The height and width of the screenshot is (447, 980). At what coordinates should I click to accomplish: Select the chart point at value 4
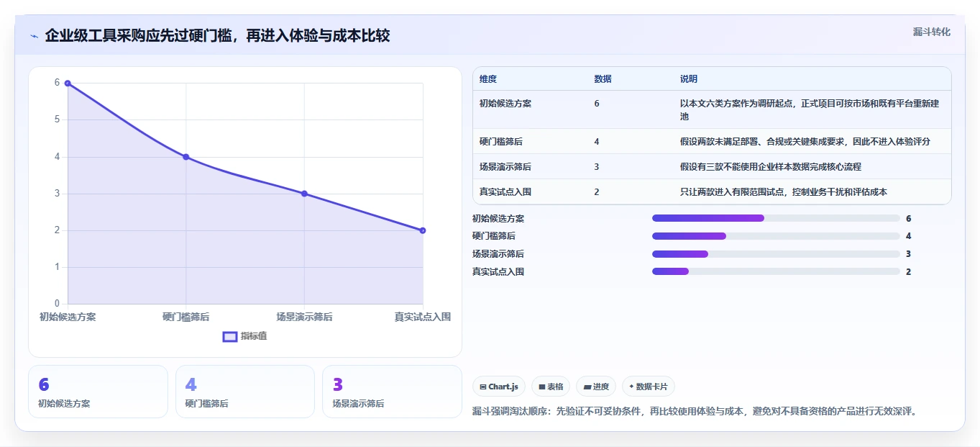[x=186, y=157]
